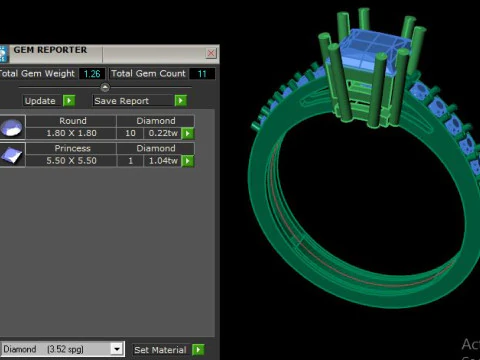Select the round gem thumbnail icon
The width and height of the screenshot is (480, 360).
click(x=12, y=127)
